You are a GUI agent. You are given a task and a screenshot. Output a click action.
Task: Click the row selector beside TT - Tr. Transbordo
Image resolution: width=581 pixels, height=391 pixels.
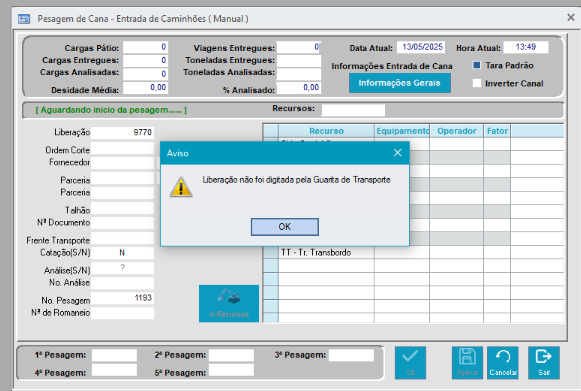point(271,252)
